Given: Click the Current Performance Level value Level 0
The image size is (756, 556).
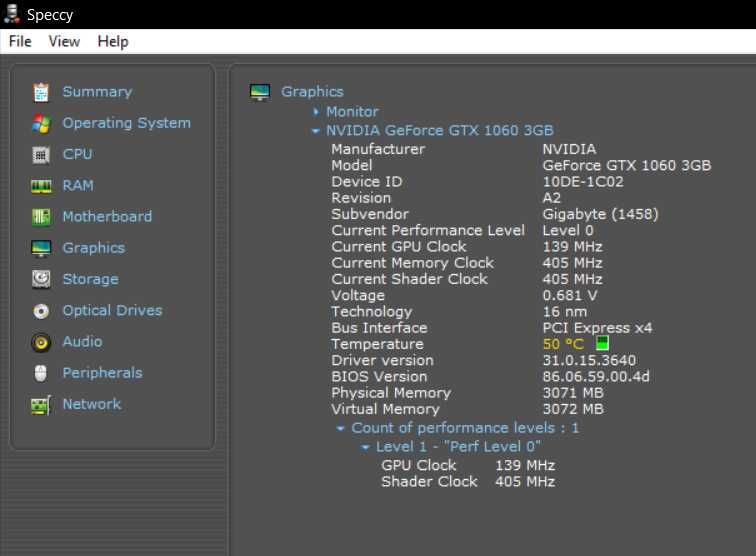Looking at the screenshot, I should click(568, 231).
